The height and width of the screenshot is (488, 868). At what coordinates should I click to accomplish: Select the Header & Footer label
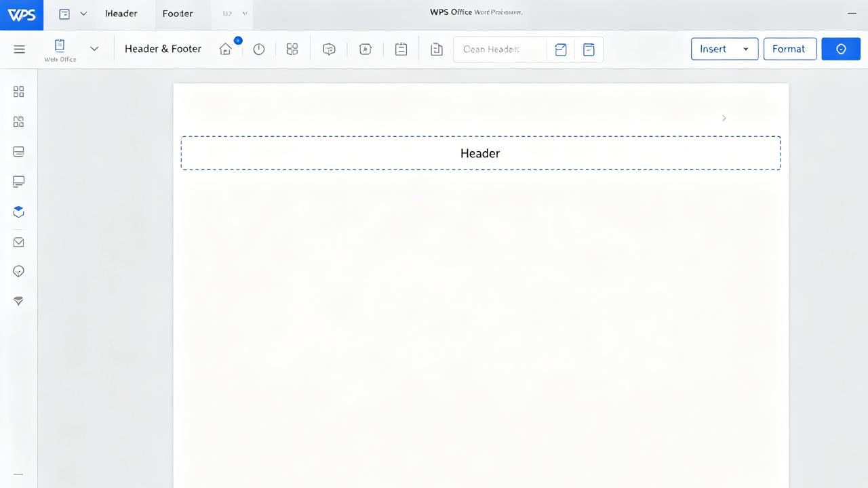[163, 49]
